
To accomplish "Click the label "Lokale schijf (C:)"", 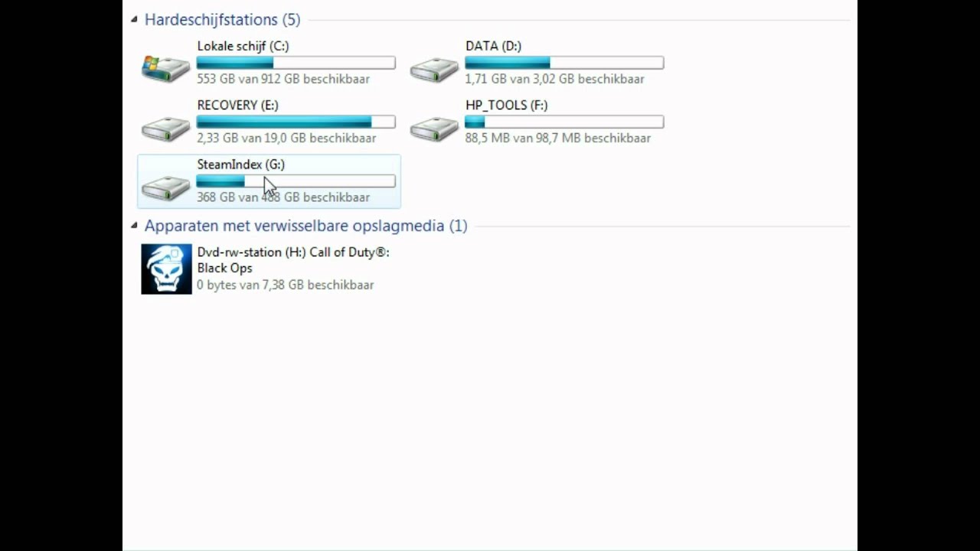I will click(x=243, y=46).
